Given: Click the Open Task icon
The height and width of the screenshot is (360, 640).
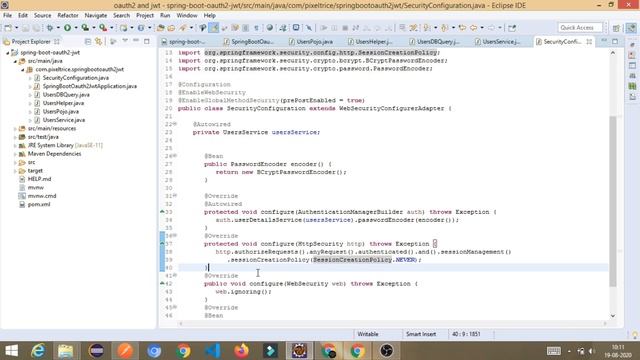Looking at the screenshot, I should click(171, 28).
